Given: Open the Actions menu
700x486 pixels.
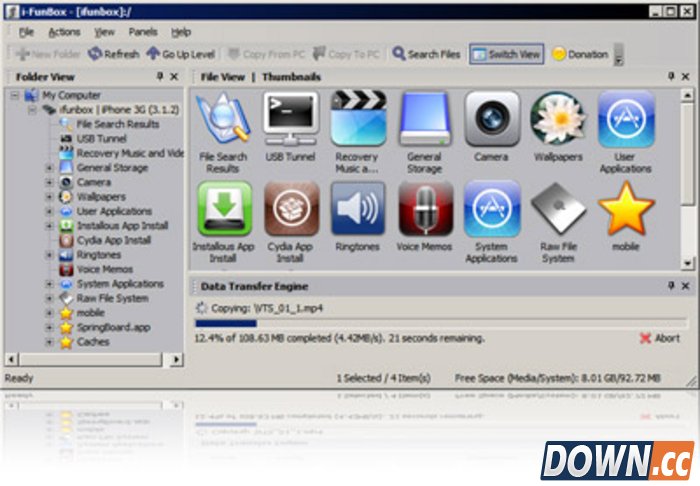Looking at the screenshot, I should 64,32.
